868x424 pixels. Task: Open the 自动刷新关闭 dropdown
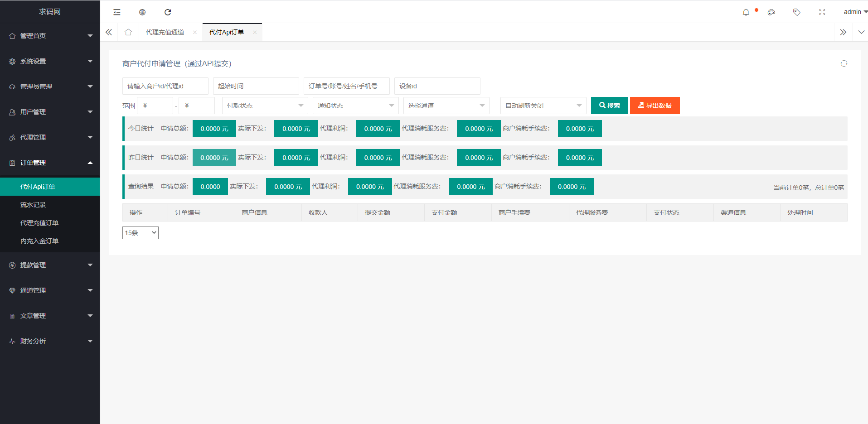click(543, 106)
